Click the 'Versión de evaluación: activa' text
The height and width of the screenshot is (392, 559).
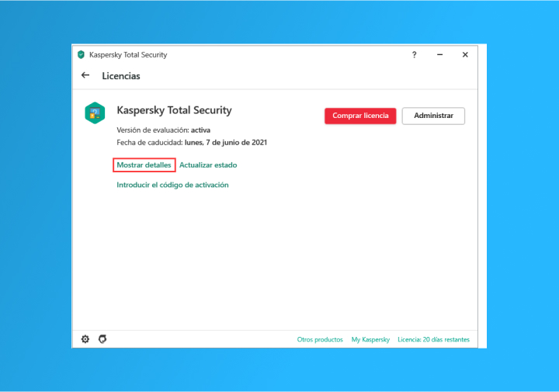coord(163,130)
